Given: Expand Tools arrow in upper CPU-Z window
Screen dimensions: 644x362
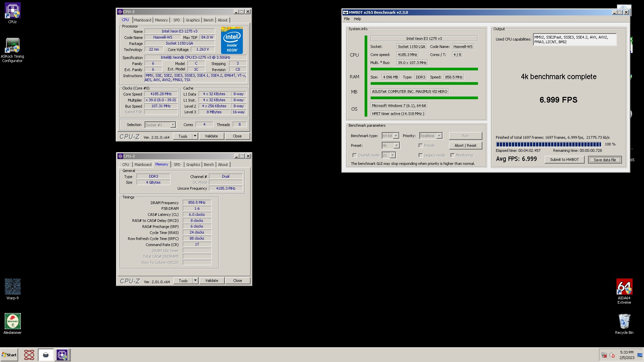Looking at the screenshot, I should tap(195, 136).
